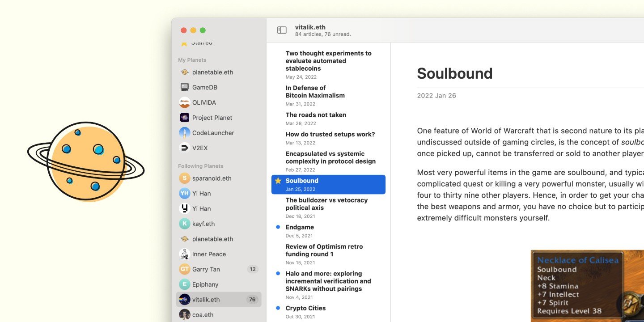
Task: Click the star icon on Soulbound article
Action: [278, 181]
